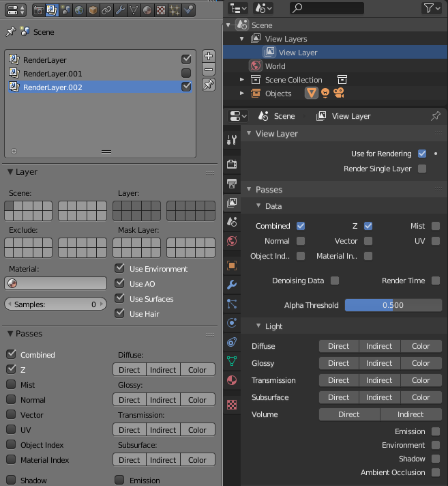
Task: Uncheck Use AO
Action: point(119,283)
